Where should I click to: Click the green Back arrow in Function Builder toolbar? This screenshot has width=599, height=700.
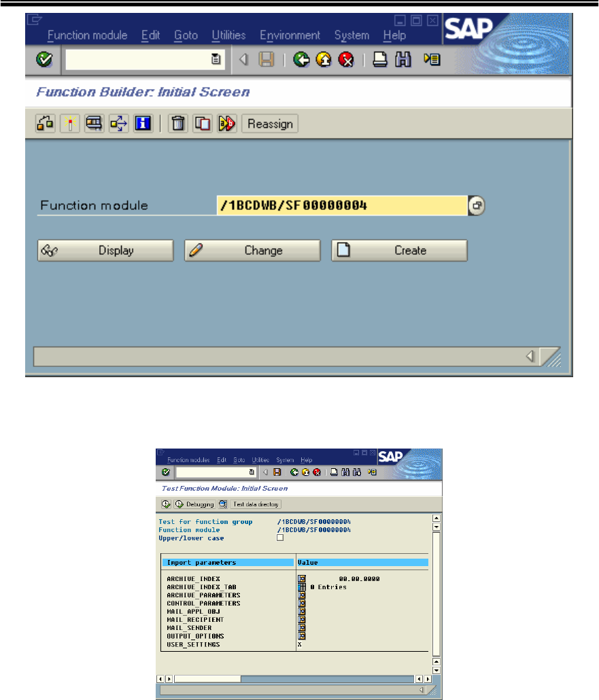pyautogui.click(x=301, y=59)
